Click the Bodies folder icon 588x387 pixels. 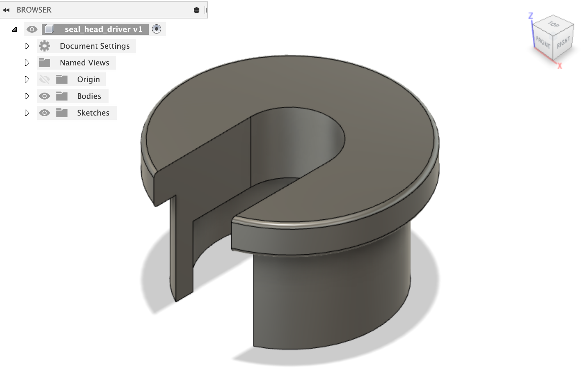(62, 96)
